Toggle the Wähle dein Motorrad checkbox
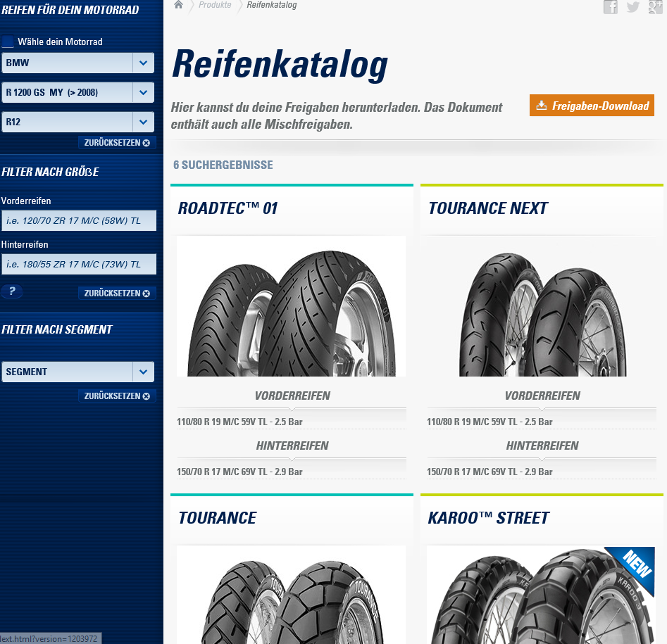Viewport: 667px width, 644px height. (x=8, y=42)
